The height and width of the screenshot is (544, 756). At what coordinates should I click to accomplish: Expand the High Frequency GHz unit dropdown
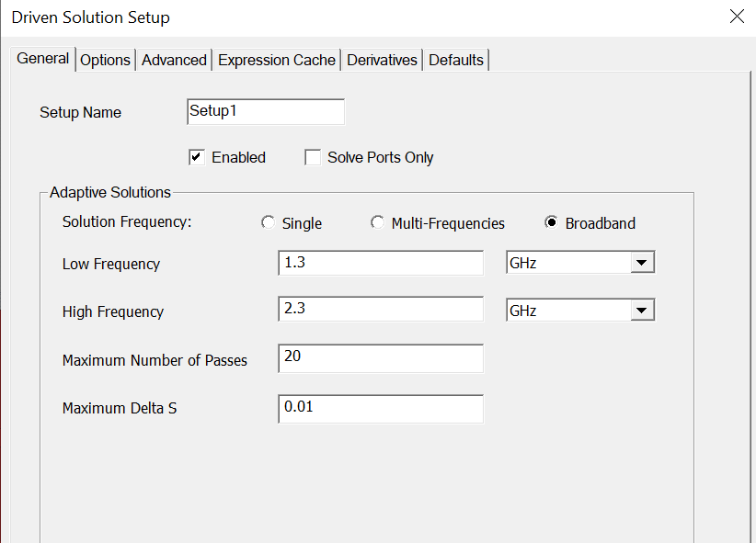(x=642, y=311)
